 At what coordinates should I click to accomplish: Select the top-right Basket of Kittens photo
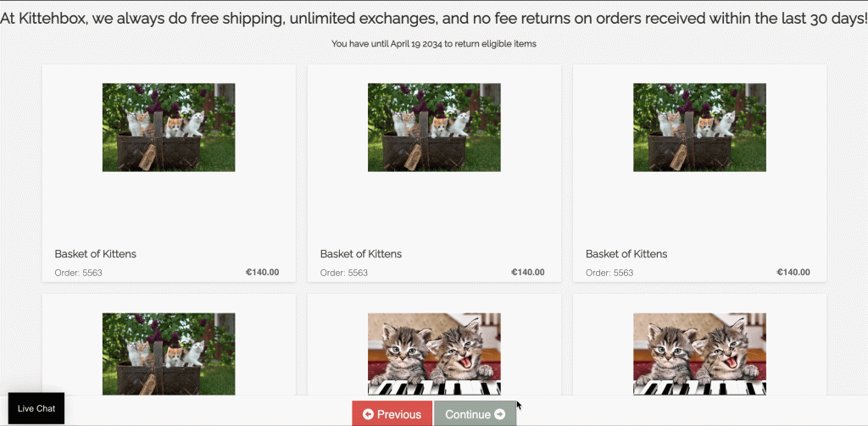coord(699,127)
